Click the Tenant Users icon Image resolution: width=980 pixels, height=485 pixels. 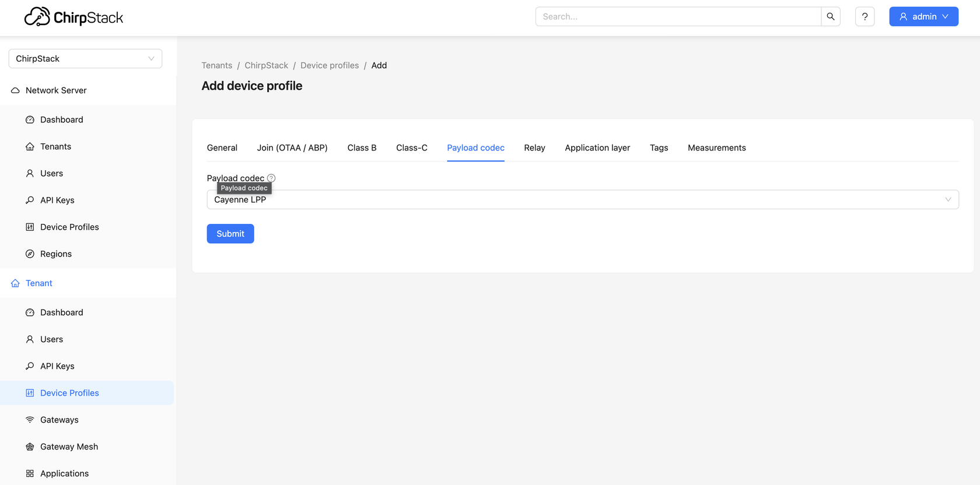30,339
